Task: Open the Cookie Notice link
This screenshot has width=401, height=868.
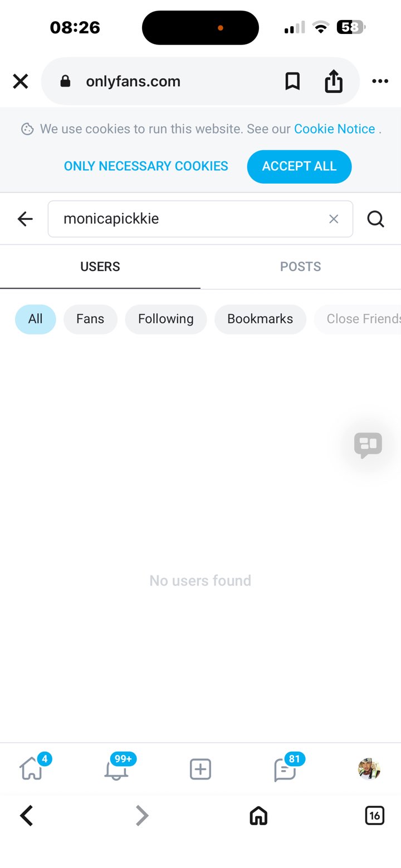Action: tap(335, 129)
